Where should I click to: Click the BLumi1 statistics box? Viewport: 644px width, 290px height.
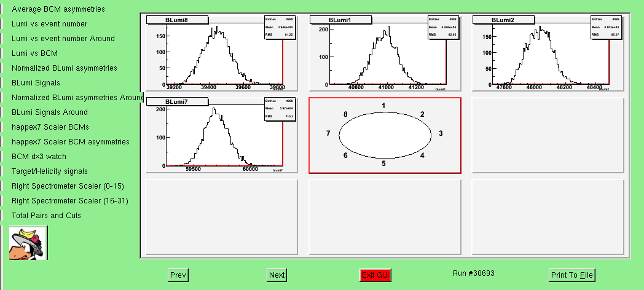(442, 27)
